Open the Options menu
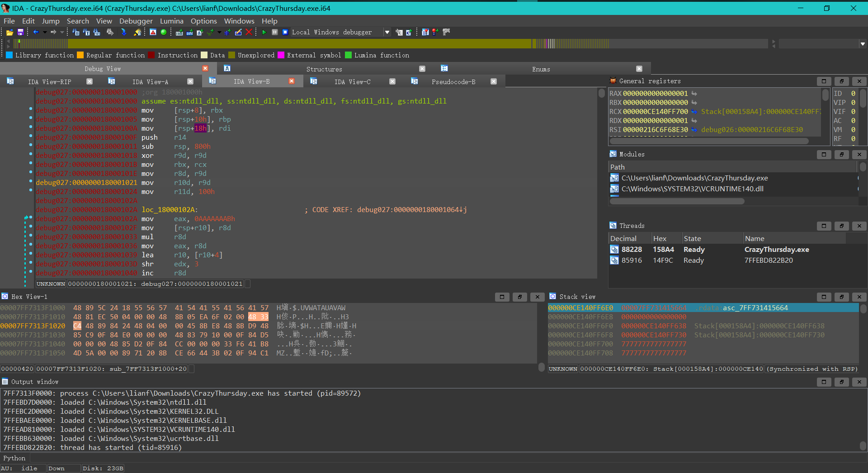868x473 pixels. point(204,21)
